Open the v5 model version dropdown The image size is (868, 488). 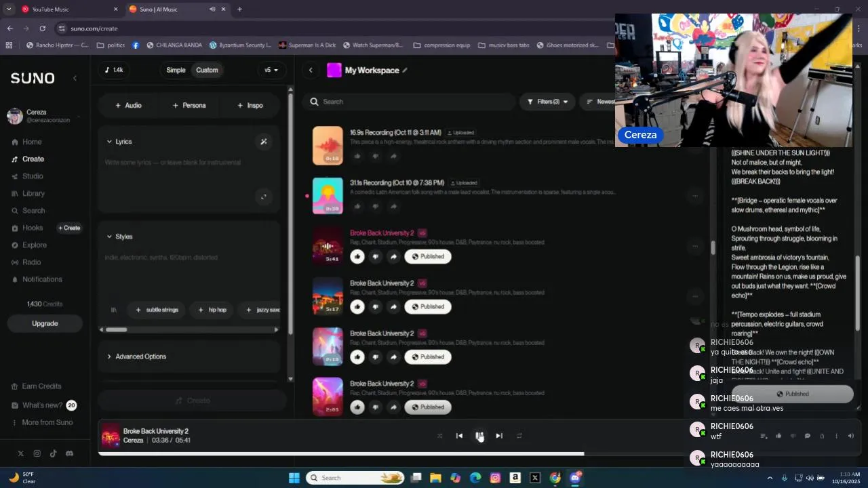271,70
